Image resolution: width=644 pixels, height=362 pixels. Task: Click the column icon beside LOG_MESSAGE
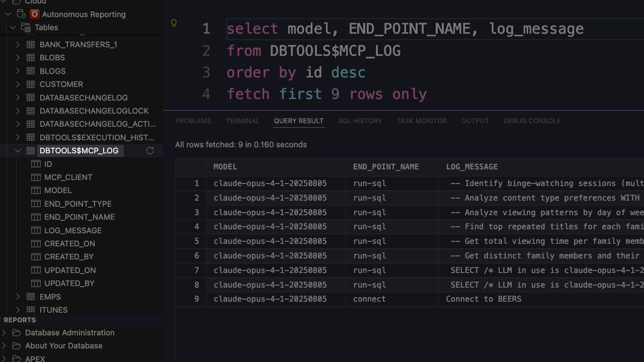36,230
